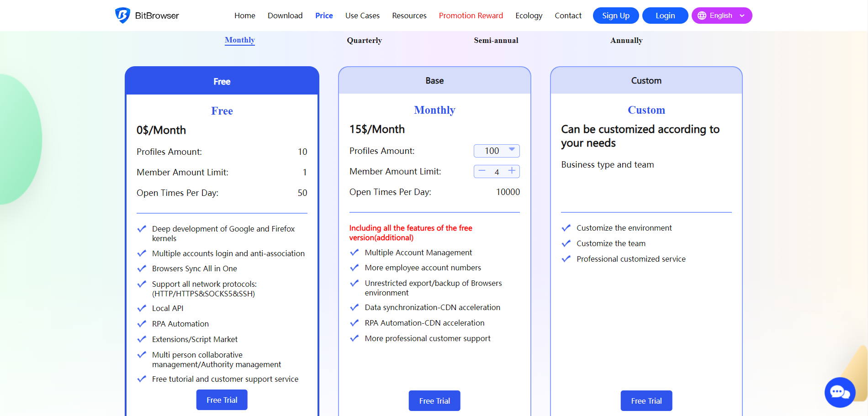The image size is (868, 416).
Task: Click 'More professional customer support' text
Action: [x=428, y=338]
